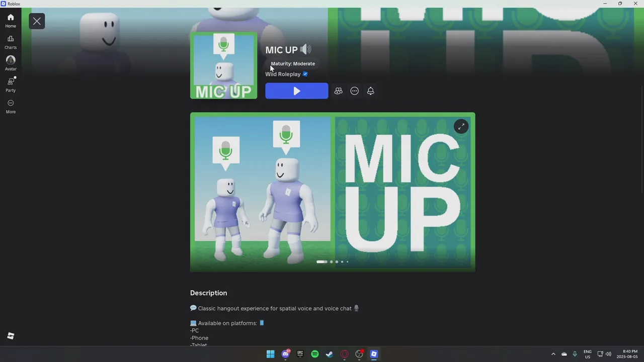Open the volume tray icon
This screenshot has width=644, height=362.
pos(608,354)
